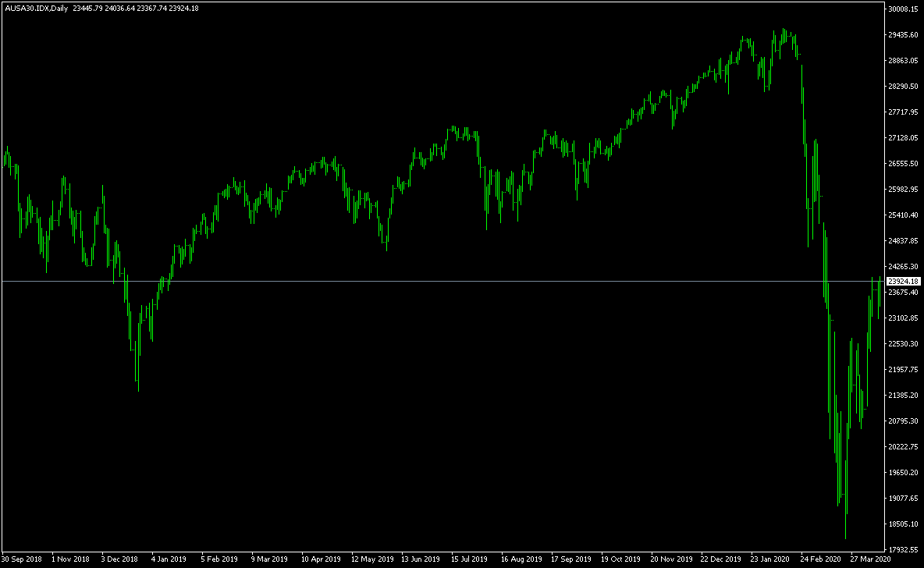Viewport: 924px width, 568px height.
Task: Click the 20795.30 price axis label
Action: (904, 421)
